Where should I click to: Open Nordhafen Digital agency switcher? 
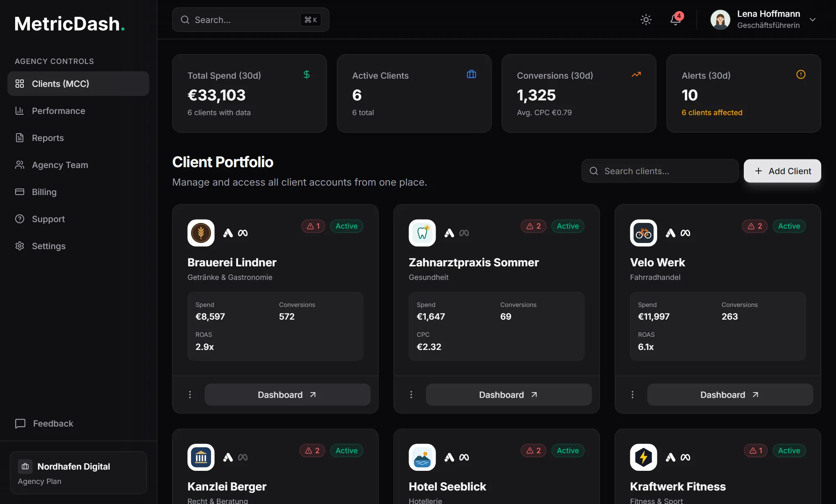[x=78, y=472]
